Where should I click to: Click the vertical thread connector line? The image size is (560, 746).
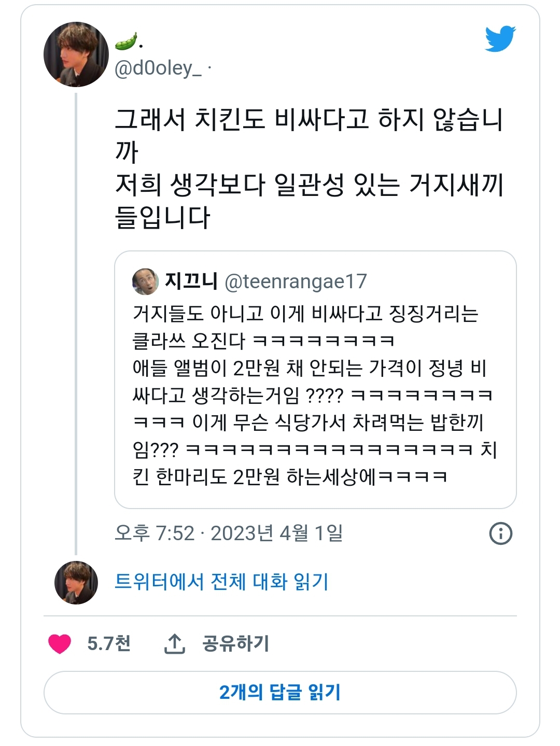(76, 321)
